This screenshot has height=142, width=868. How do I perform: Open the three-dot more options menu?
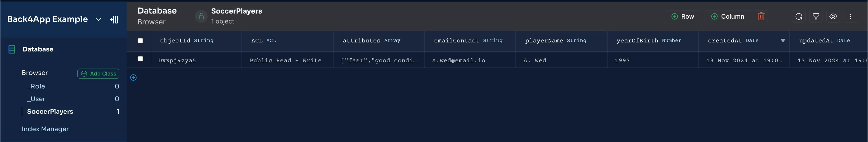[x=850, y=17]
